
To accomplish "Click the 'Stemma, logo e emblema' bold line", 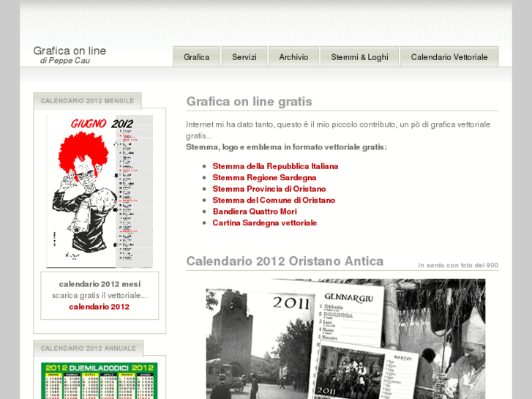I will 286,147.
